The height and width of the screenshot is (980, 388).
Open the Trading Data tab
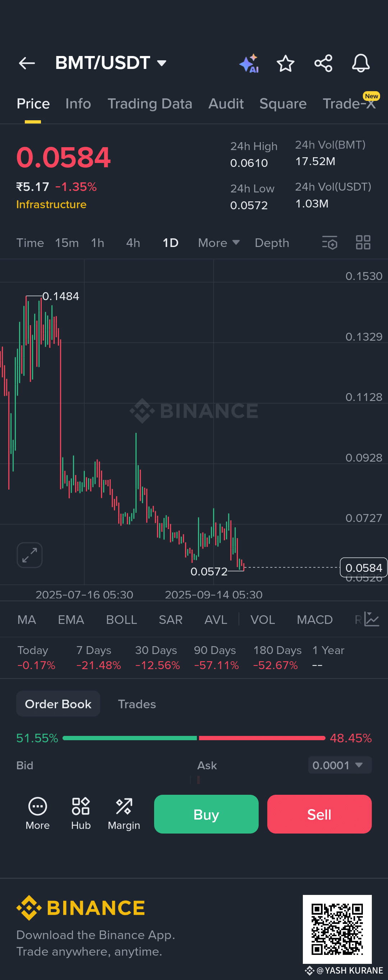click(x=150, y=104)
